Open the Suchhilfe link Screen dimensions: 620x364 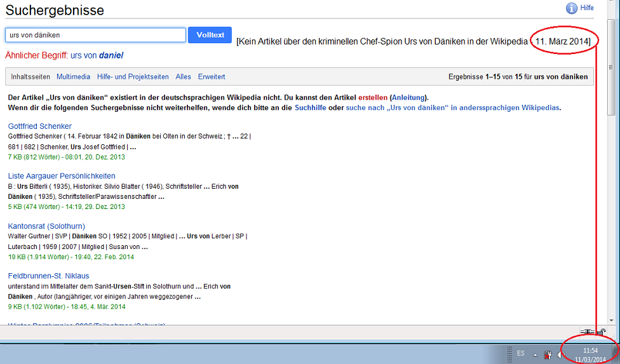[x=311, y=107]
